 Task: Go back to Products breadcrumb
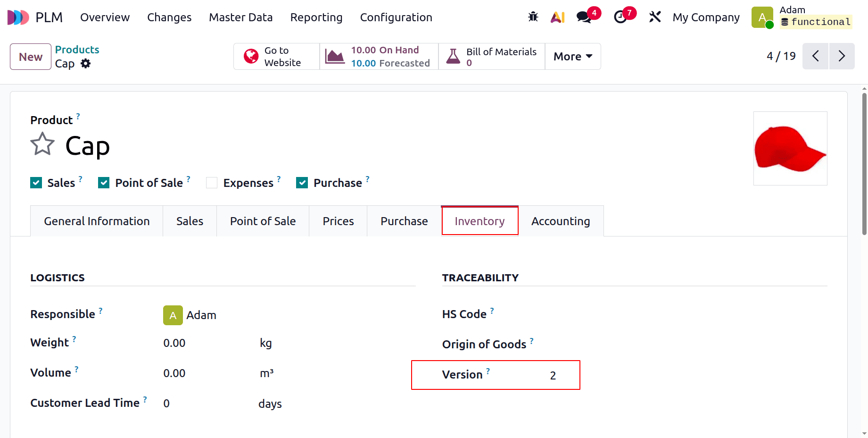(x=77, y=50)
